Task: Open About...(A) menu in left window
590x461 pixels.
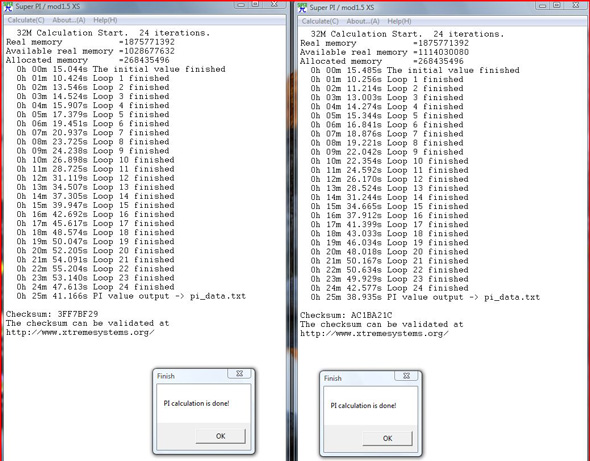Action: click(x=69, y=20)
